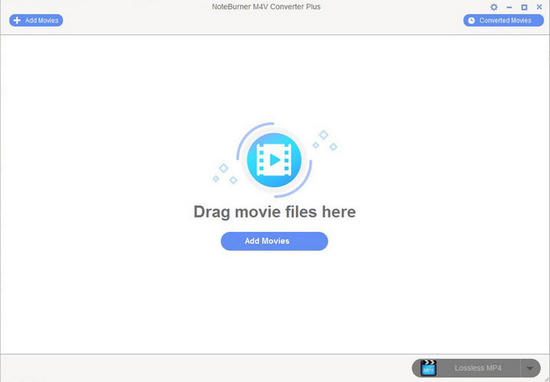
Task: Open settings via the gear icon
Action: (494, 7)
